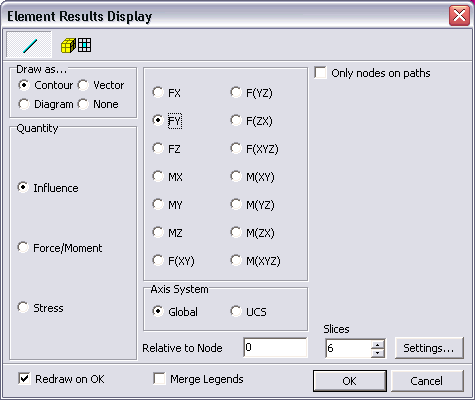
Task: Select the yellow brick element icon
Action: pos(68,45)
